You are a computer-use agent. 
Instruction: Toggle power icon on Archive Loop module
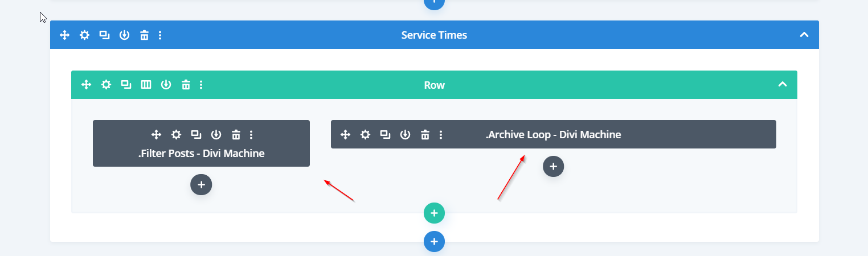405,135
